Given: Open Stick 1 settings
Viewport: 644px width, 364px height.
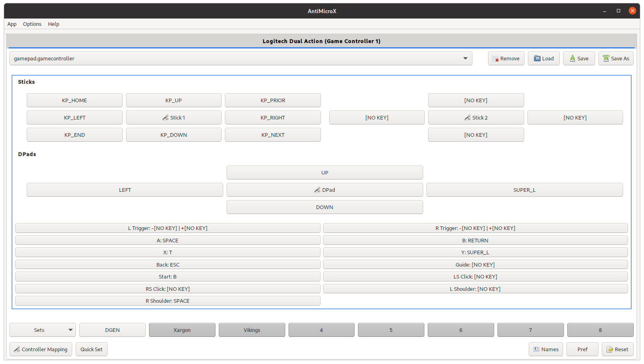Looking at the screenshot, I should click(x=174, y=117).
